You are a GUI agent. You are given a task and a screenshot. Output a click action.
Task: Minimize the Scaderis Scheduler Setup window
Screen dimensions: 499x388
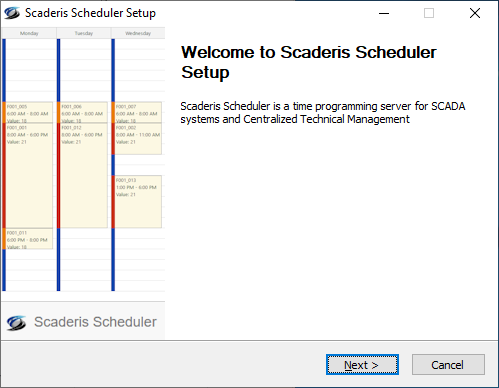tap(384, 13)
